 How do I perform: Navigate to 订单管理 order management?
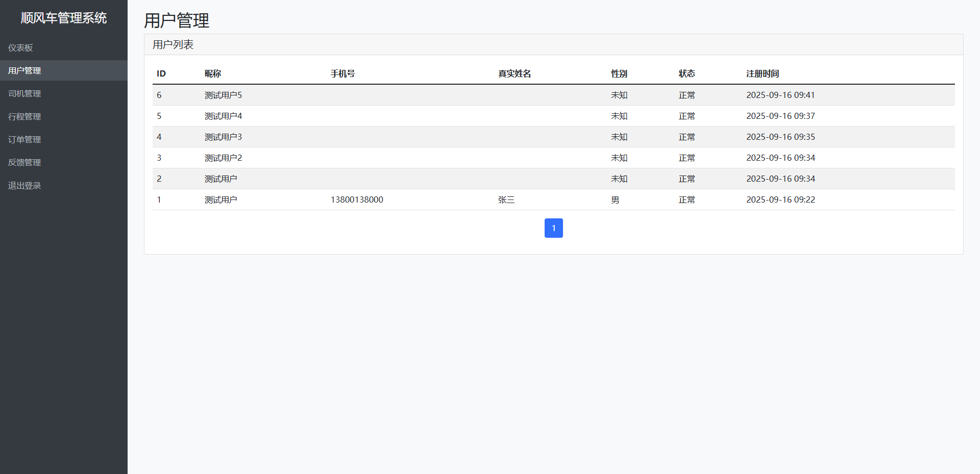click(x=24, y=139)
